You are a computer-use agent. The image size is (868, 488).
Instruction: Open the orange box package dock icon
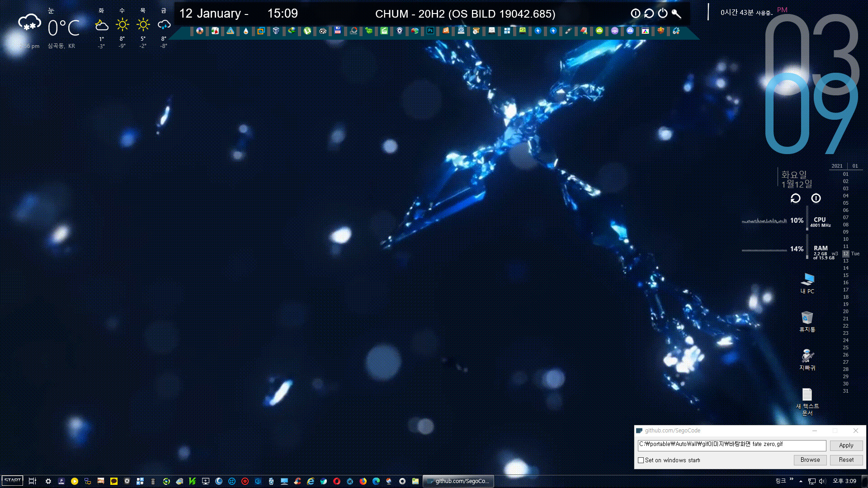(660, 31)
